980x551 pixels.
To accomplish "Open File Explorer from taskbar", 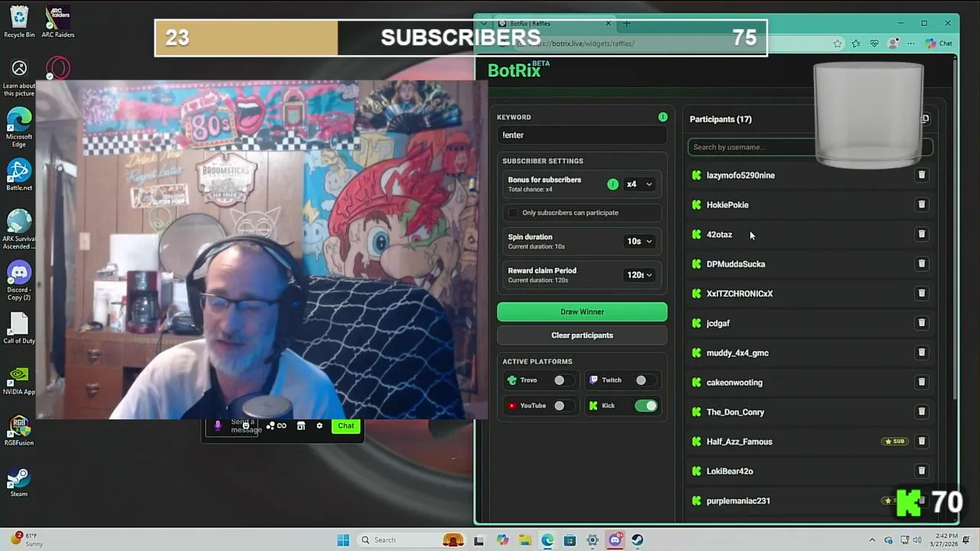I will [525, 540].
